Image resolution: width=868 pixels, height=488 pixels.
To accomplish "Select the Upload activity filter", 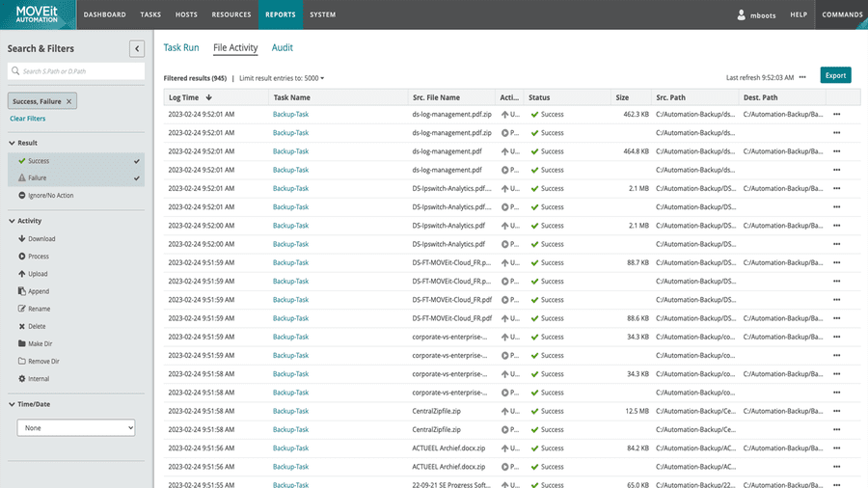I will pos(38,274).
